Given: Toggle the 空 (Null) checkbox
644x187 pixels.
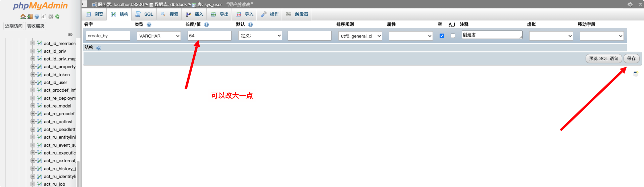Looking at the screenshot, I should [442, 36].
